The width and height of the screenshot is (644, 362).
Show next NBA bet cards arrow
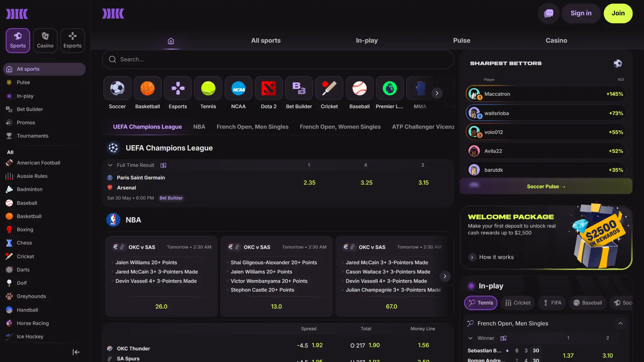click(x=445, y=277)
